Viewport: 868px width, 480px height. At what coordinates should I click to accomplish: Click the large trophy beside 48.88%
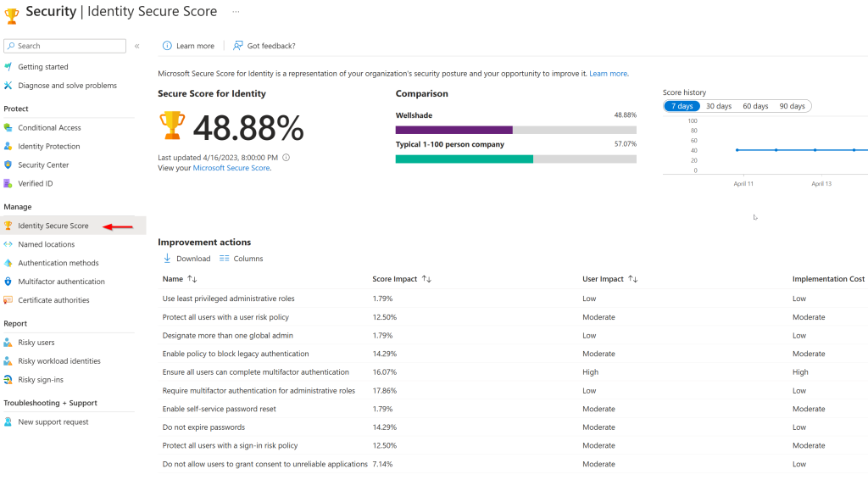pos(172,126)
